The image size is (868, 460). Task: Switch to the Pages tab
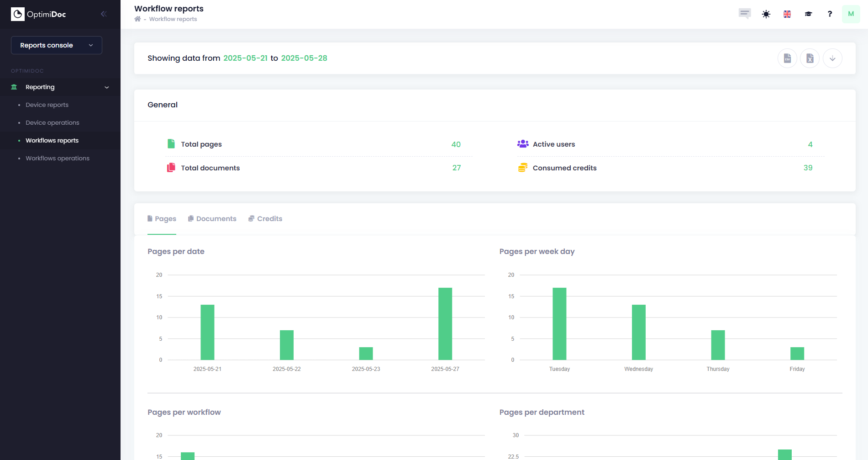click(x=162, y=219)
